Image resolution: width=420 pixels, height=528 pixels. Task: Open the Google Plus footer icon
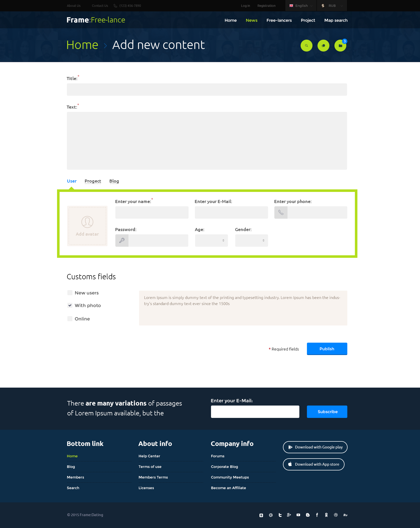pyautogui.click(x=289, y=515)
